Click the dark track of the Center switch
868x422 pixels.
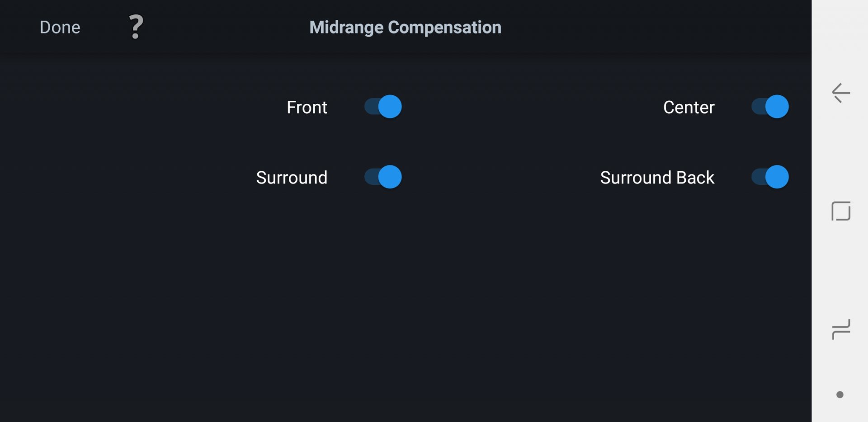click(x=758, y=107)
